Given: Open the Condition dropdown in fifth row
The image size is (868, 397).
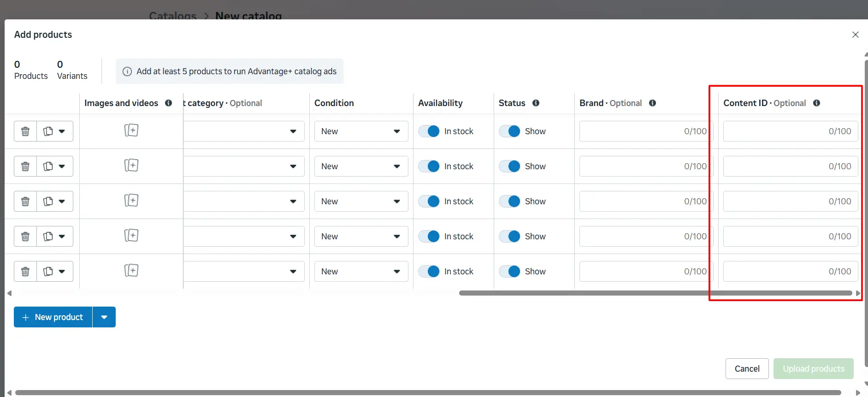Looking at the screenshot, I should click(361, 272).
